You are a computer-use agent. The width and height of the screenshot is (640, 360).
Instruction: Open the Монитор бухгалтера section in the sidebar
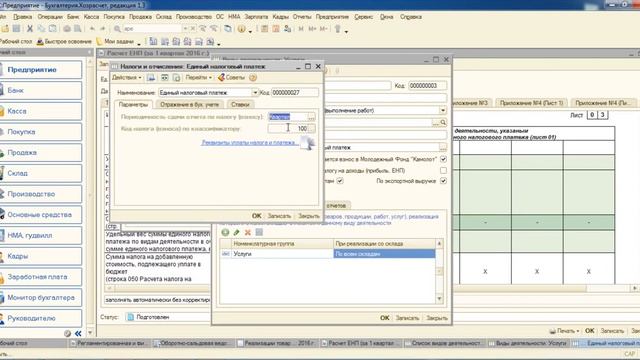(x=41, y=298)
